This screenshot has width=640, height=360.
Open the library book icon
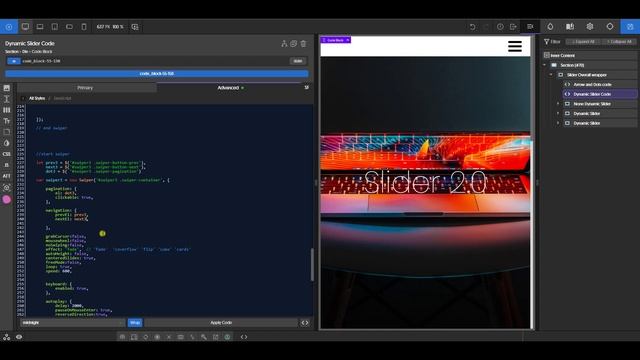570,27
